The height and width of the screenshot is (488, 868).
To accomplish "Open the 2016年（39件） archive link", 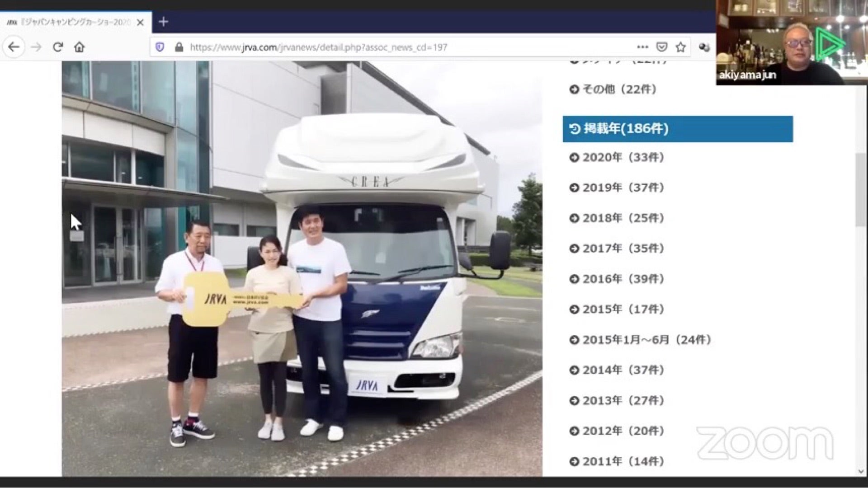I will [x=617, y=279].
